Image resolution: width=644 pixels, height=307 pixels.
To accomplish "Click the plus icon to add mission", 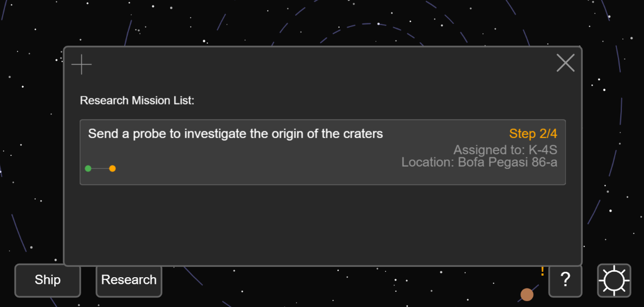I will 81,64.
